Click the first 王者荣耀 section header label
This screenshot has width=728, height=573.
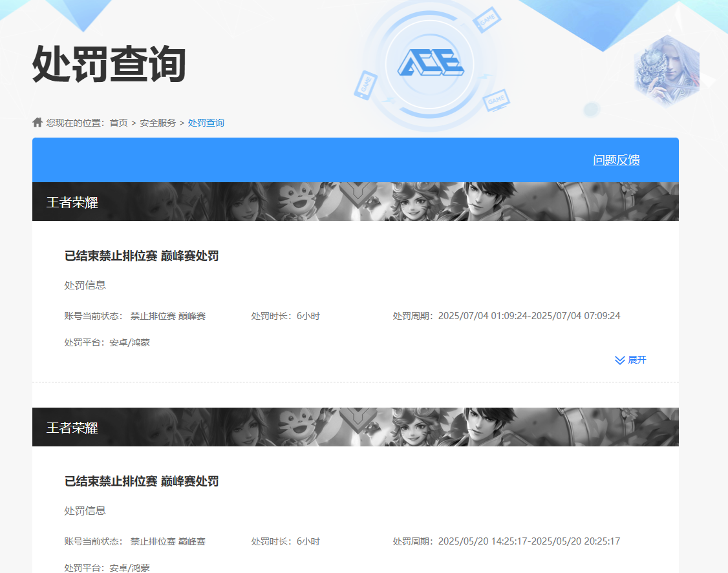(72, 202)
